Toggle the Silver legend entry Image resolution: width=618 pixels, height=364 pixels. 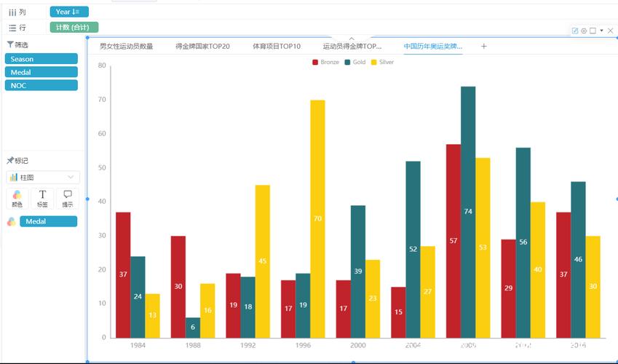pyautogui.click(x=382, y=62)
